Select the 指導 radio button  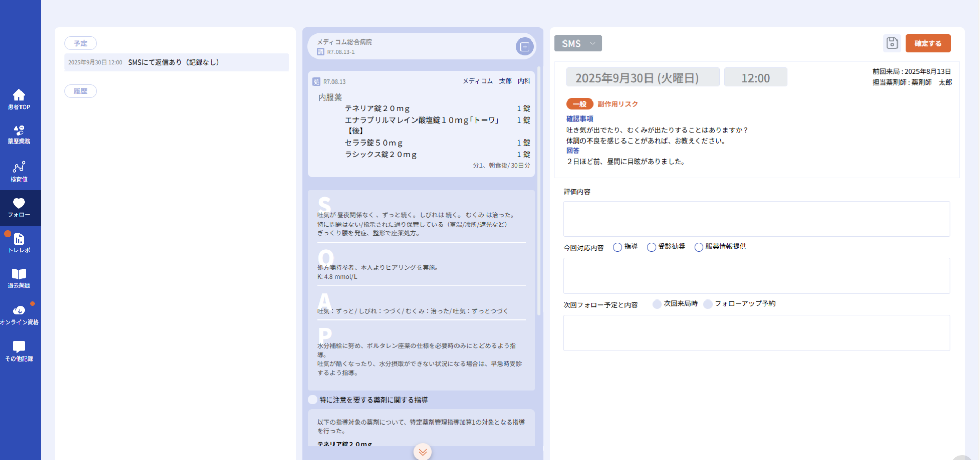pos(617,247)
